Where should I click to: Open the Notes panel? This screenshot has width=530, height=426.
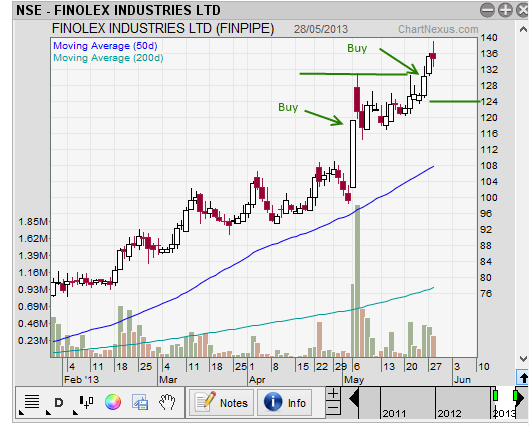tap(221, 402)
